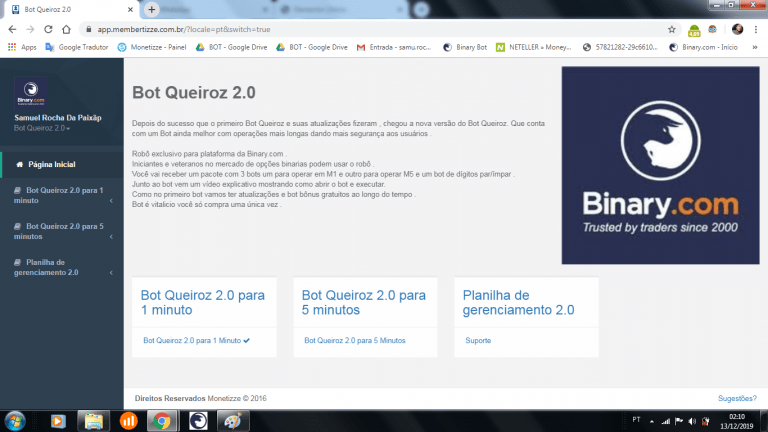The image size is (768, 432).
Task: Open the green extension icon in toolbar
Action: point(694,30)
